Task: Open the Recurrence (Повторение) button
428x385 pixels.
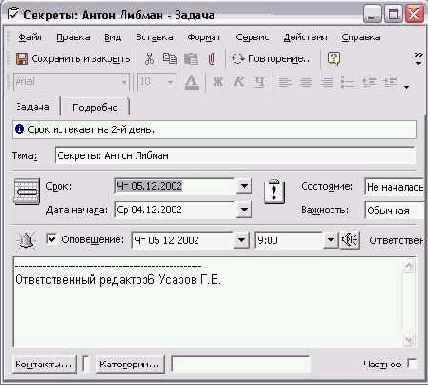Action: 271,59
